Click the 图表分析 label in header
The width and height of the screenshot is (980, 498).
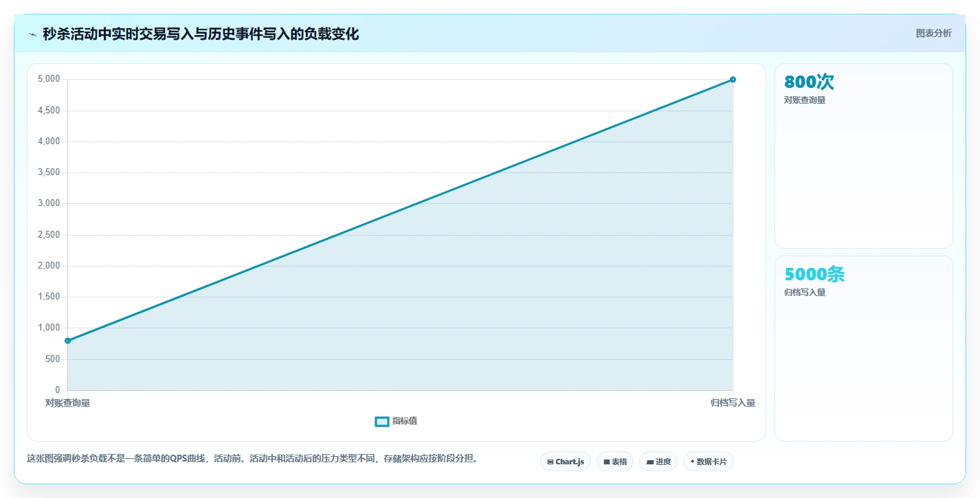tap(933, 33)
